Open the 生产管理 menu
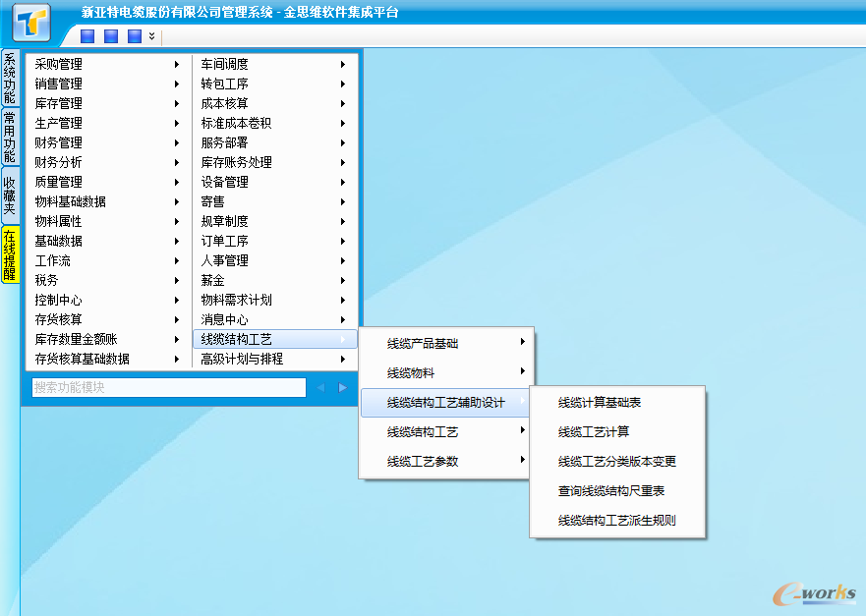 coord(108,123)
